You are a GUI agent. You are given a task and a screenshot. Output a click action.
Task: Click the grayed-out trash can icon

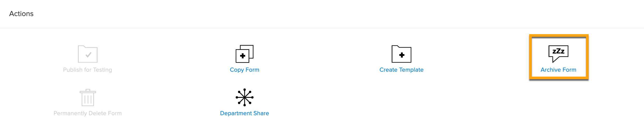click(x=88, y=98)
